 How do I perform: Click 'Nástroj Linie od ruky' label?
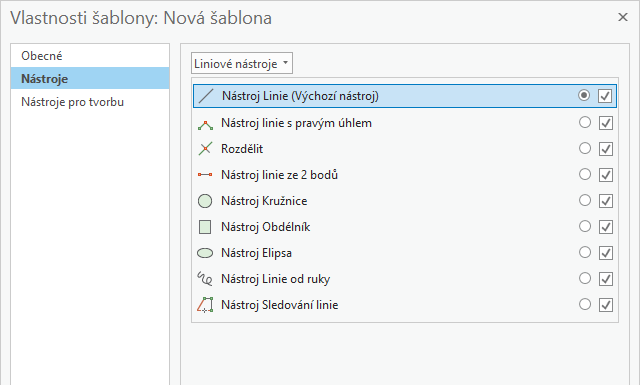click(x=276, y=279)
